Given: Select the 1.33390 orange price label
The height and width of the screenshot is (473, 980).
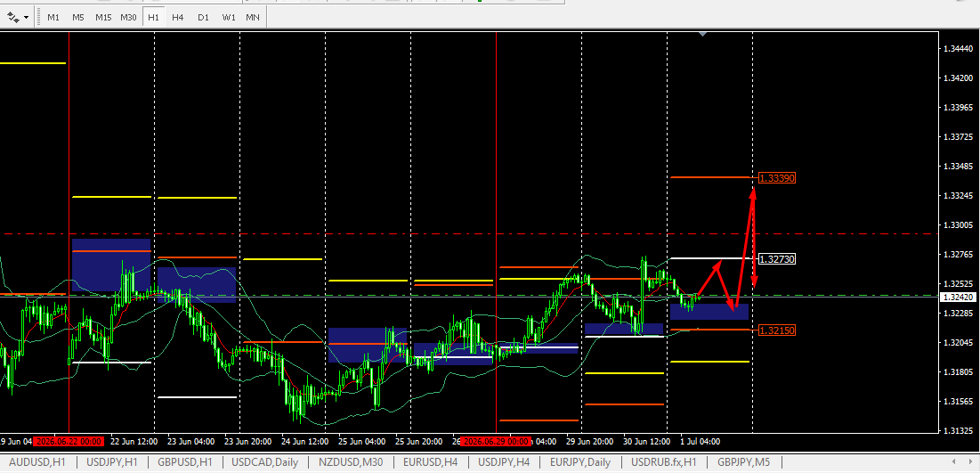Looking at the screenshot, I should [x=777, y=178].
